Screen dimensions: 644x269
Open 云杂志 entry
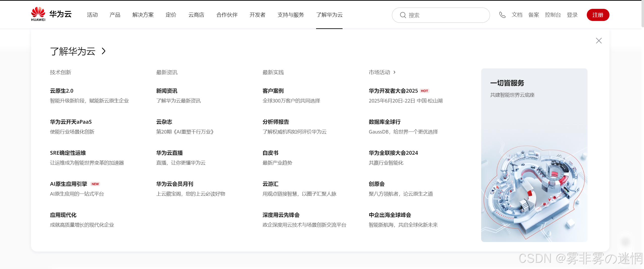(164, 122)
